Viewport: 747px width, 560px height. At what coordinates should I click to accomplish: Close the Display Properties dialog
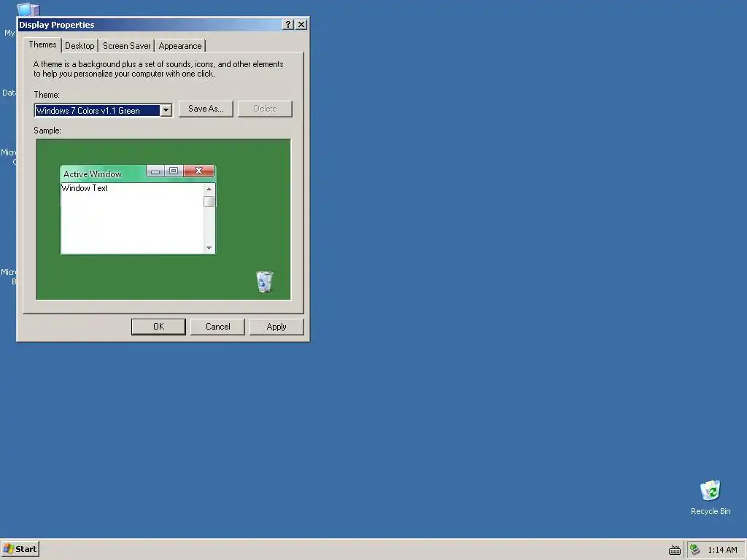tap(301, 24)
